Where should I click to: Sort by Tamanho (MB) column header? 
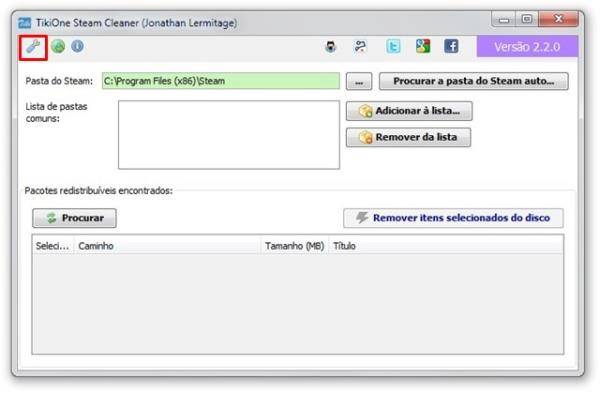[x=295, y=246]
